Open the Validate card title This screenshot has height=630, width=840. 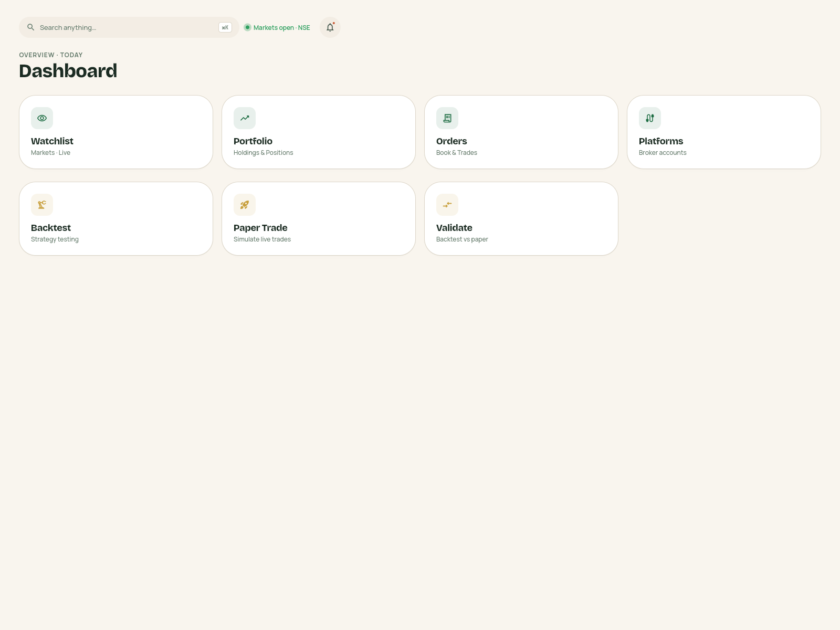(454, 228)
